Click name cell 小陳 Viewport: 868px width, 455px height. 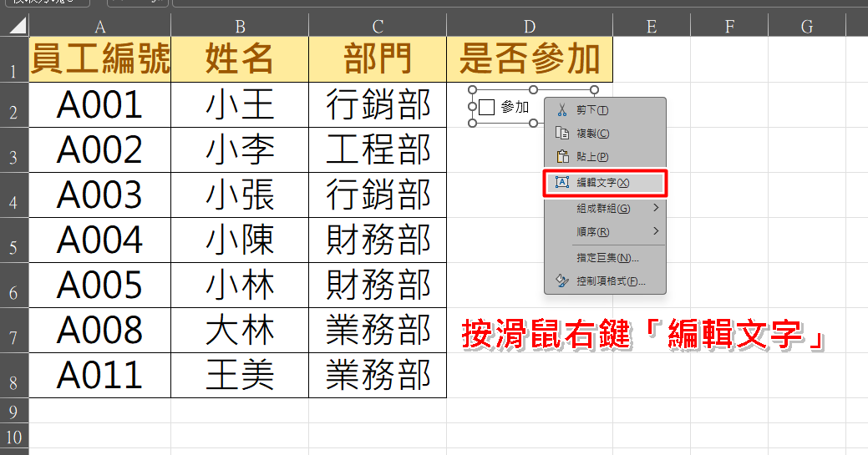tap(240, 240)
